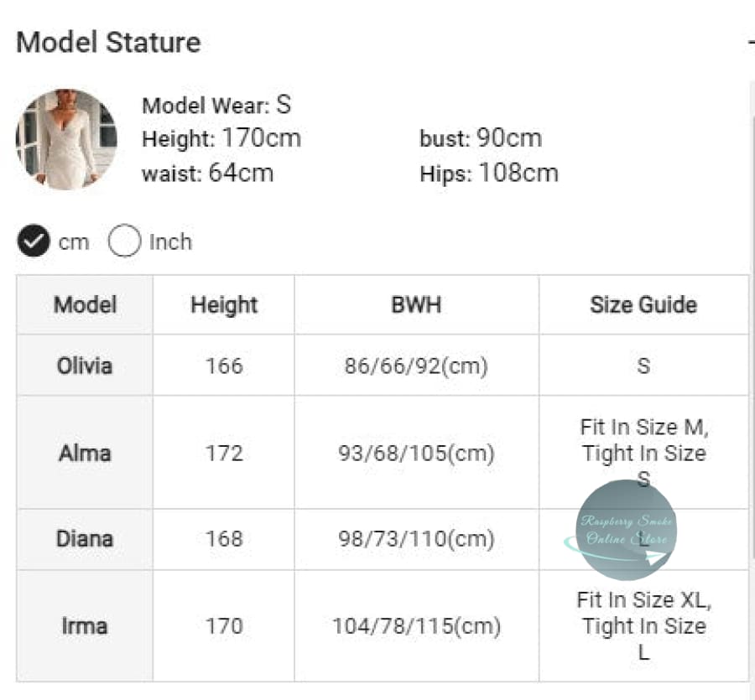Click the Model column header

(x=85, y=304)
